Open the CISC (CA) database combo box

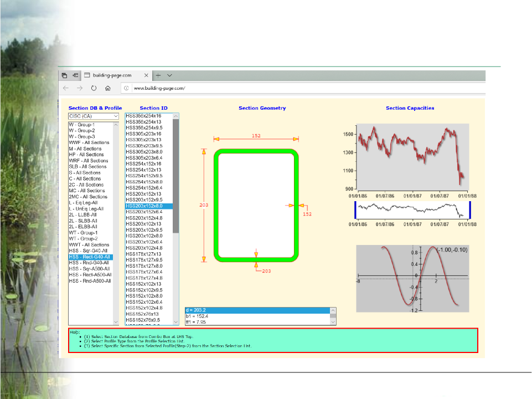94,116
